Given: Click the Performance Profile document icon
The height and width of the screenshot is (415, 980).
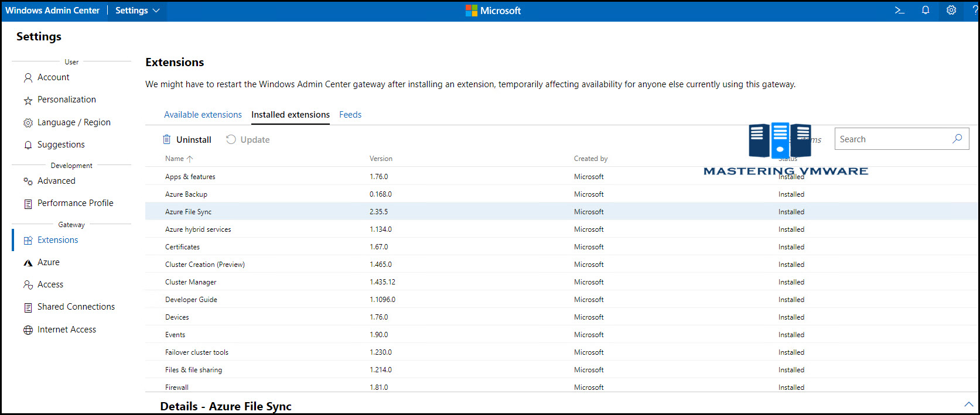Looking at the screenshot, I should tap(28, 204).
